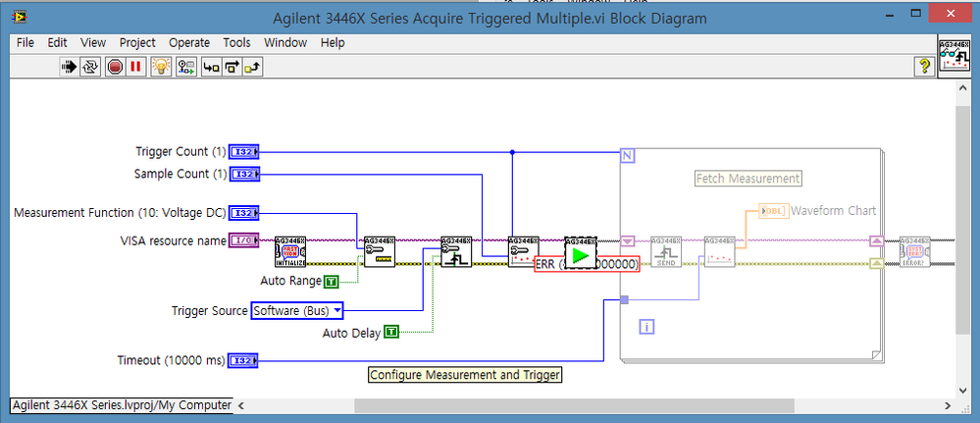Click the Waveform Chart label
This screenshot has width=980, height=423.
pos(833,211)
